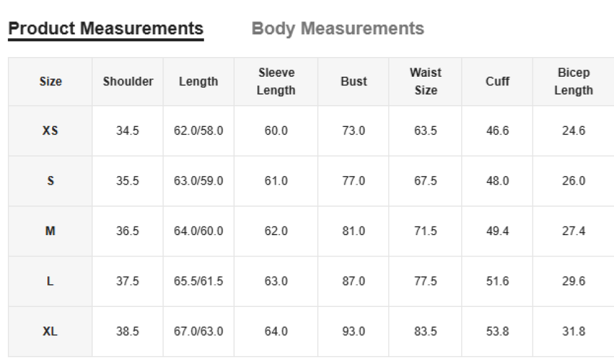Select the XS size row label

(x=50, y=131)
